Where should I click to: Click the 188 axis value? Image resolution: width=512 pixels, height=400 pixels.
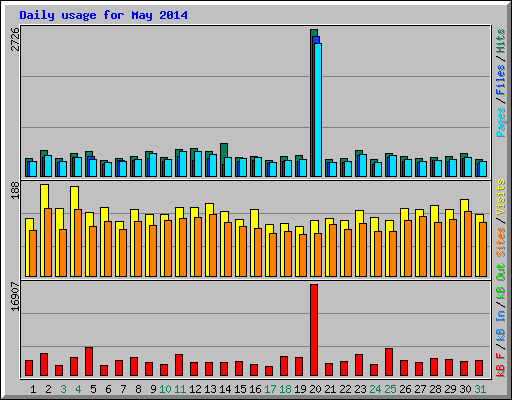(x=15, y=191)
